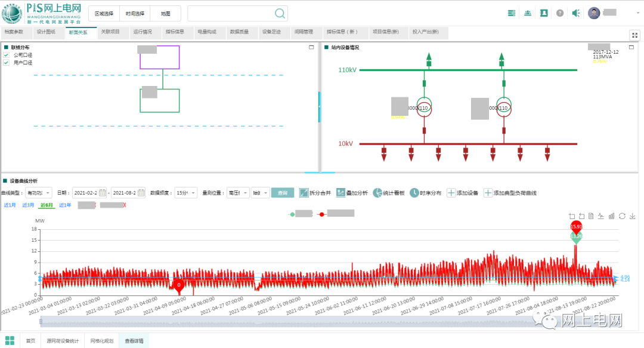The height and width of the screenshot is (348, 644).
Task: Open the 时序分布 clock icon
Action: coord(414,193)
